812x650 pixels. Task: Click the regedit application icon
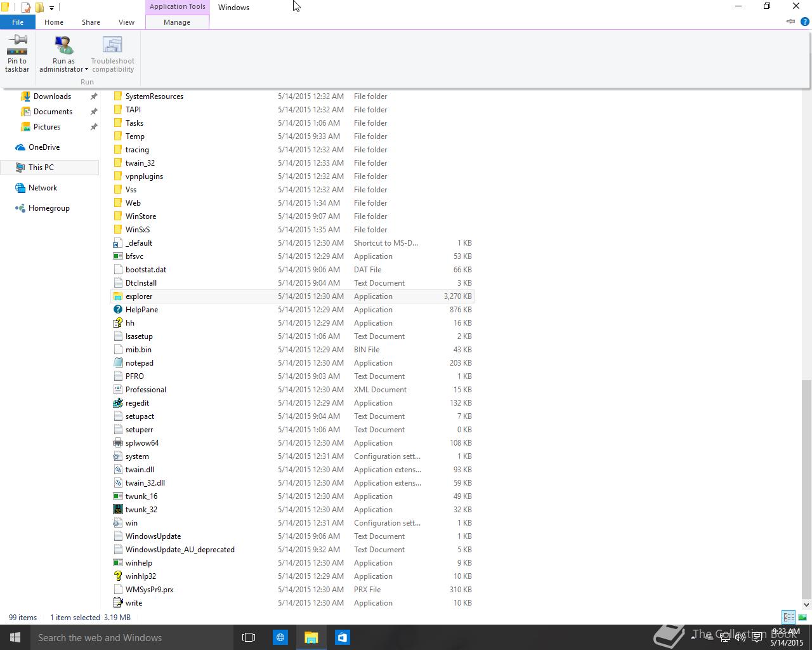(117, 403)
